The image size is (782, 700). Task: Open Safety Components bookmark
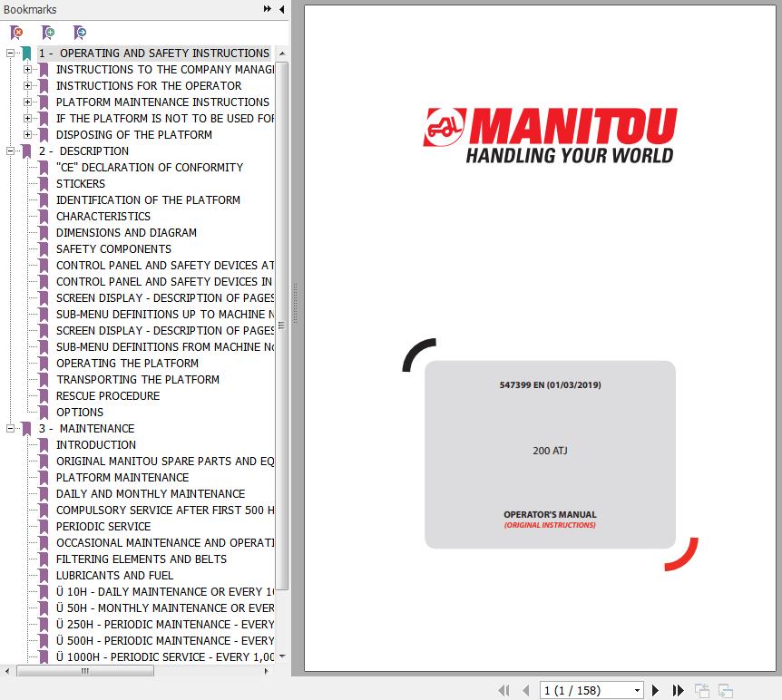113,248
